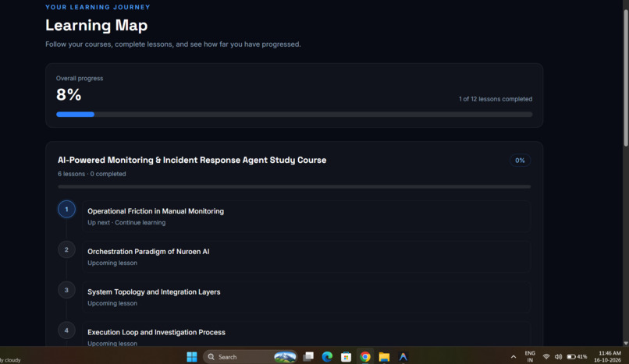
Task: Open lesson System Topology and Integration Layers
Action: (306, 297)
